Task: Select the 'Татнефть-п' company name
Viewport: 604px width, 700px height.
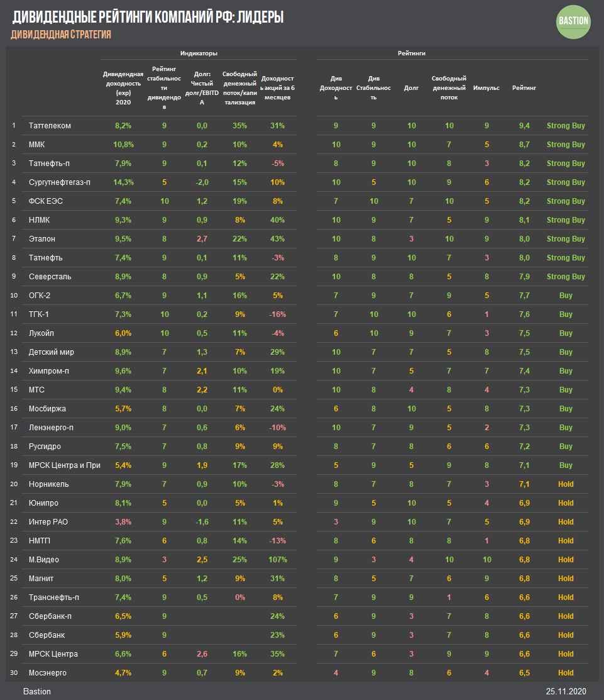Action: click(49, 164)
